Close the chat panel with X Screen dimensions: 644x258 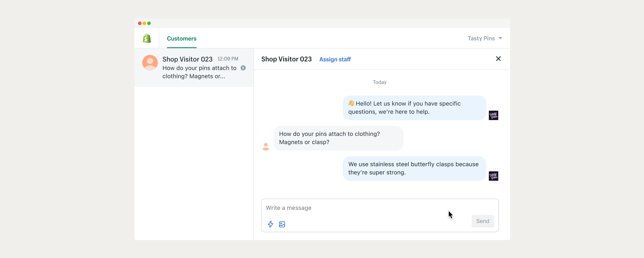coord(498,59)
